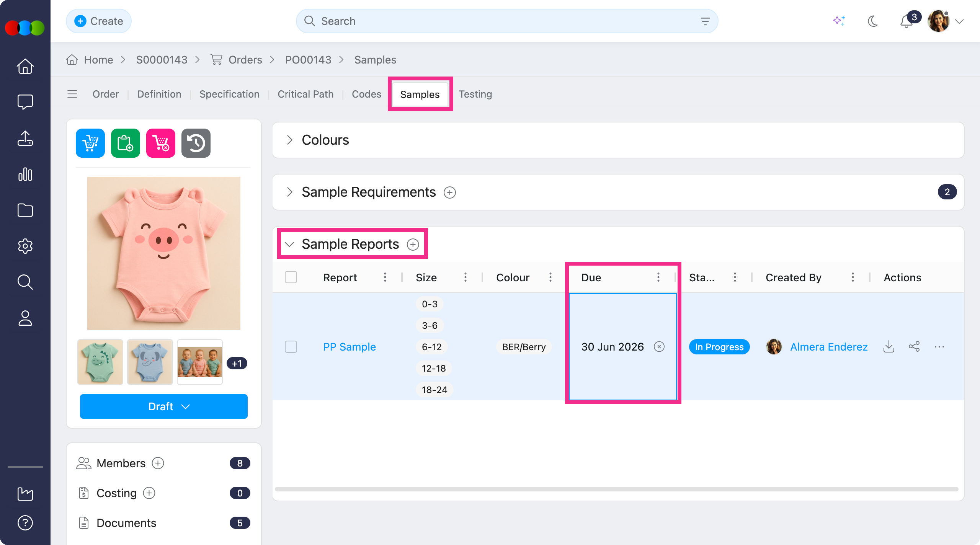Open Almera Enderez profile link
This screenshot has height=545, width=980.
[829, 347]
